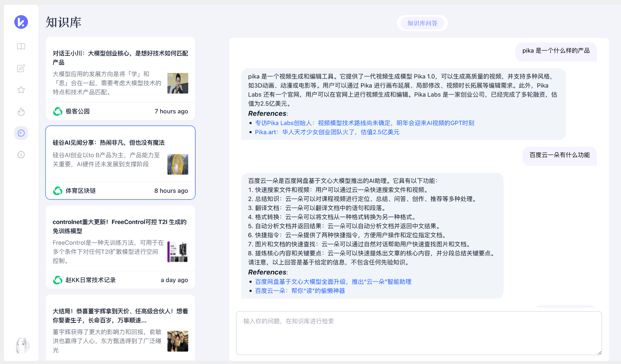621x364 pixels.
Task: Open the book reading icon in sidebar
Action: [x=21, y=47]
